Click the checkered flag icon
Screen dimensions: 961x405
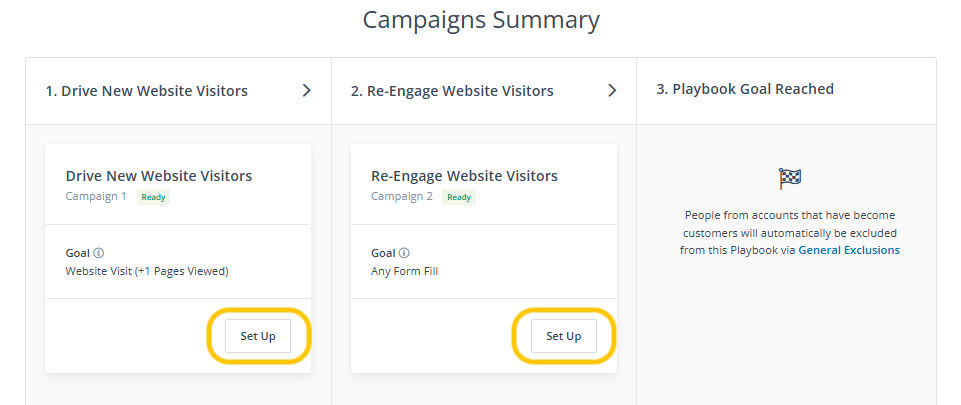pos(789,178)
